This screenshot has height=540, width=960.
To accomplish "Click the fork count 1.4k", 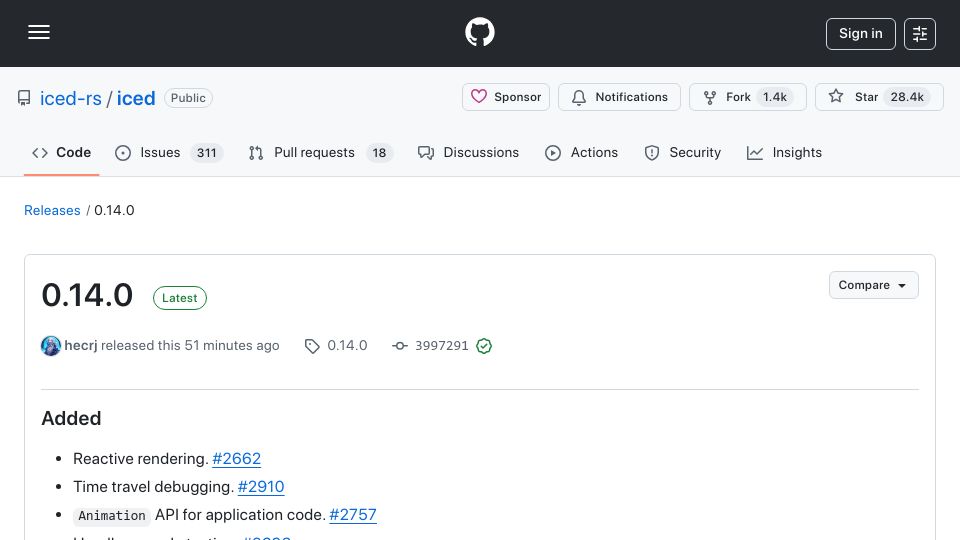I will click(774, 97).
